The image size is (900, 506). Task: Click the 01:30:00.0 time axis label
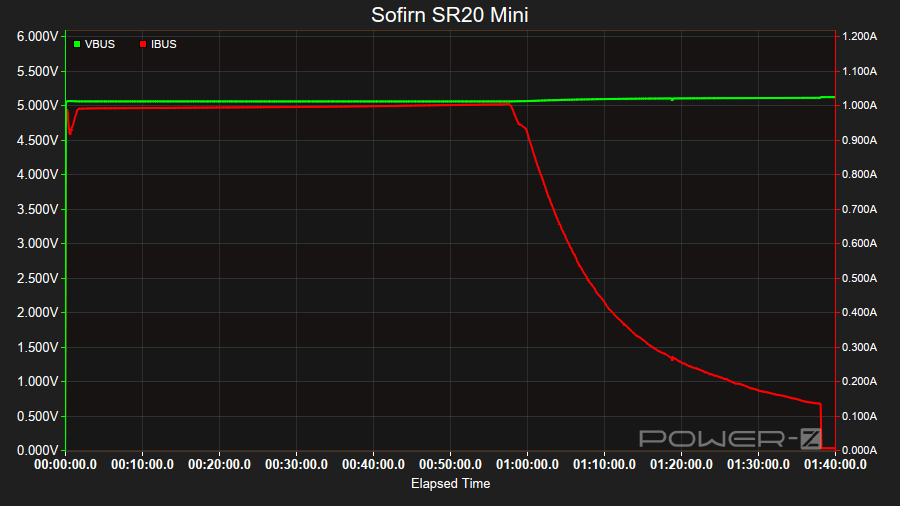click(x=758, y=465)
